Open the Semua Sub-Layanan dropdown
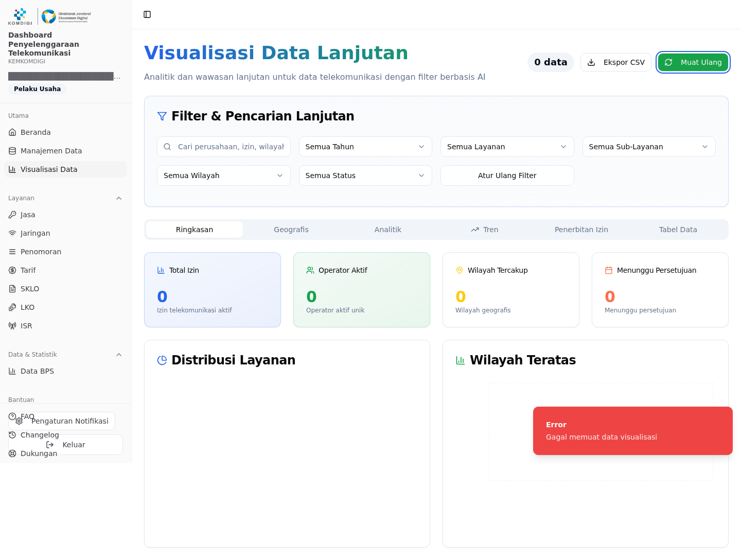This screenshot has width=741, height=560. [649, 147]
